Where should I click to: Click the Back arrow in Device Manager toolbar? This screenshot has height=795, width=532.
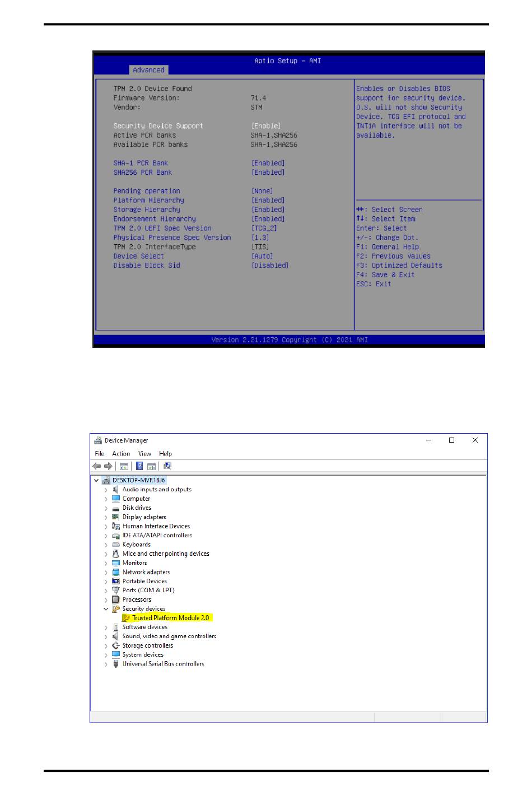tap(96, 466)
